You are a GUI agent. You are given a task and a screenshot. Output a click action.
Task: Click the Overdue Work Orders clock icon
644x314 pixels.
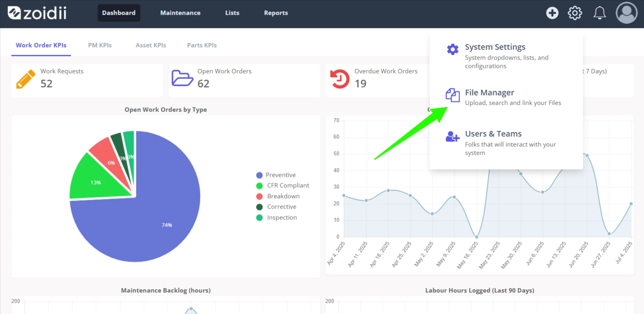coord(340,79)
